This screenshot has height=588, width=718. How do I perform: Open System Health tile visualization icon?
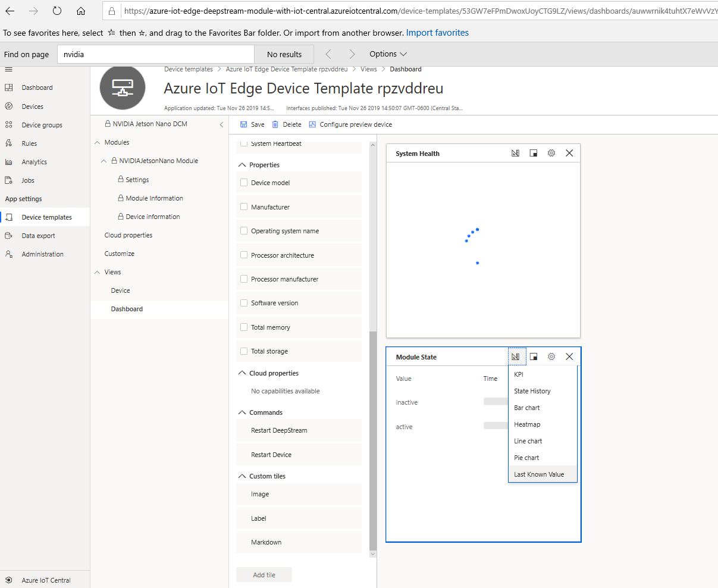coord(516,153)
